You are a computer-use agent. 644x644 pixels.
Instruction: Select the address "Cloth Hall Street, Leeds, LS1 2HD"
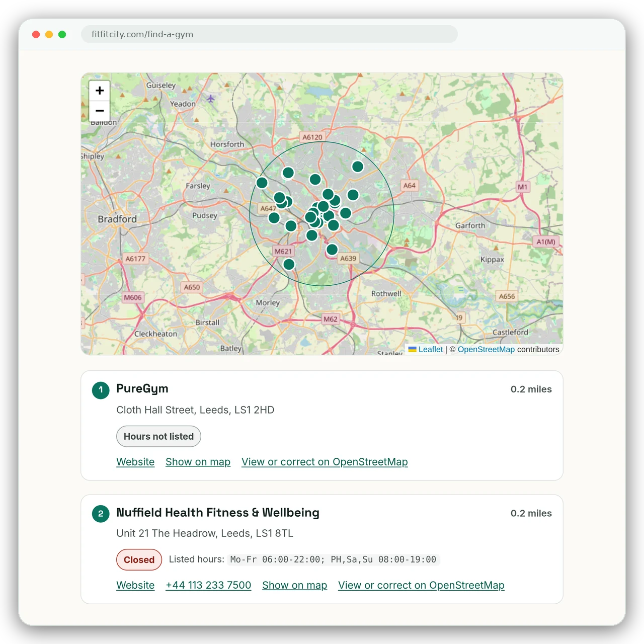pos(195,410)
